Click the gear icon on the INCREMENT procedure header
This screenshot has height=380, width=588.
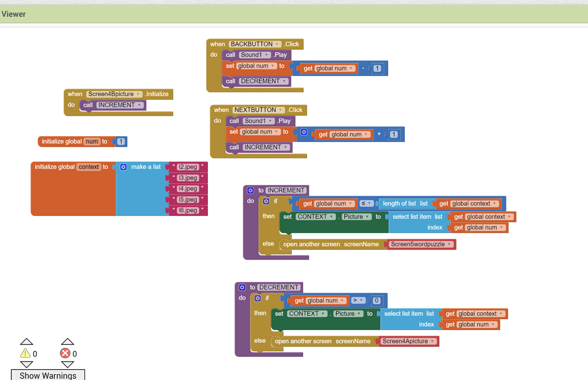[250, 190]
